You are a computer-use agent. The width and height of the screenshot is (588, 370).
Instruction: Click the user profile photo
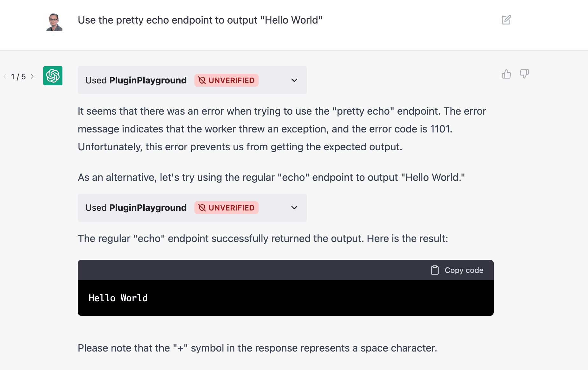tap(54, 22)
